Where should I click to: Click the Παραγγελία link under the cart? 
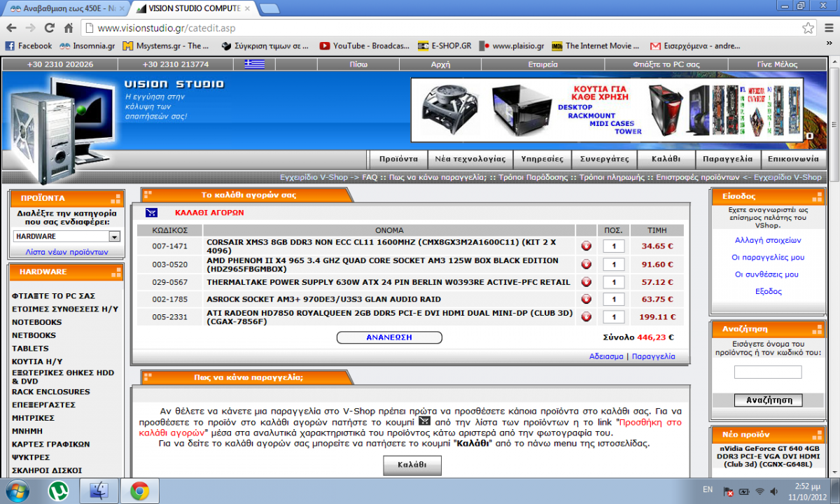click(653, 356)
